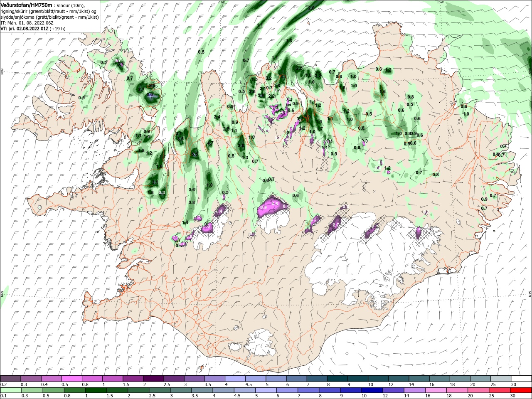Pick the light grey snow swatch, 20 to 25

[480, 379]
